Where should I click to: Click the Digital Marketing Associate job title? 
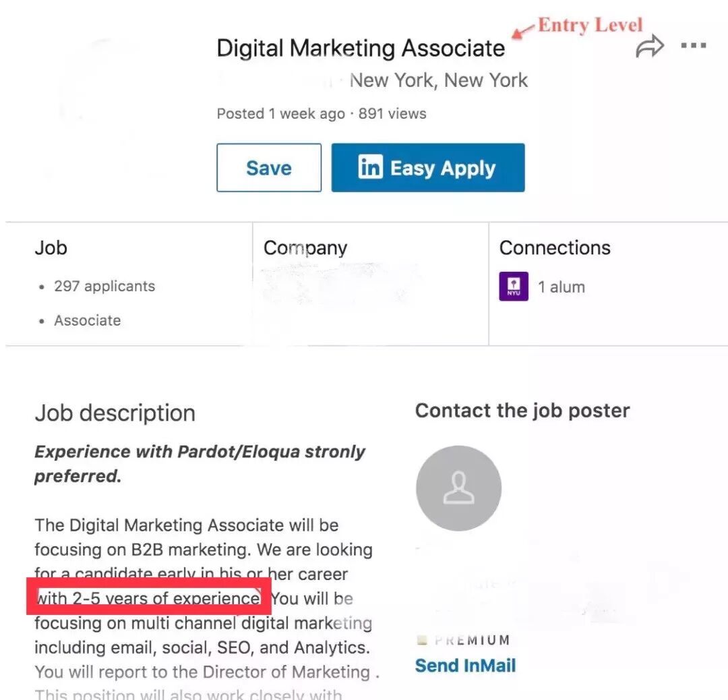click(x=360, y=48)
